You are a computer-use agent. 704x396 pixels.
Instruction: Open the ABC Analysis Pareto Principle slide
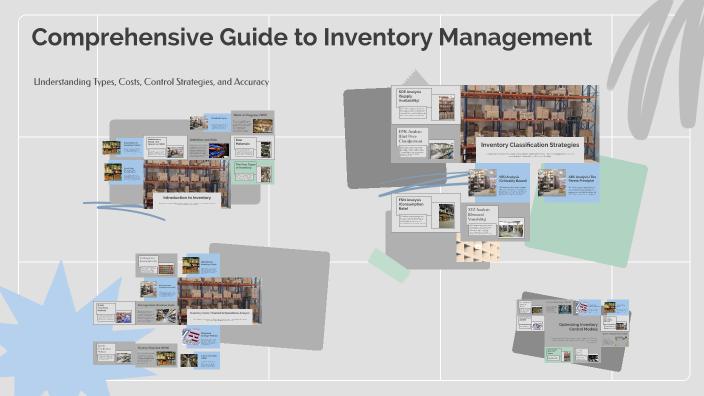(x=568, y=183)
